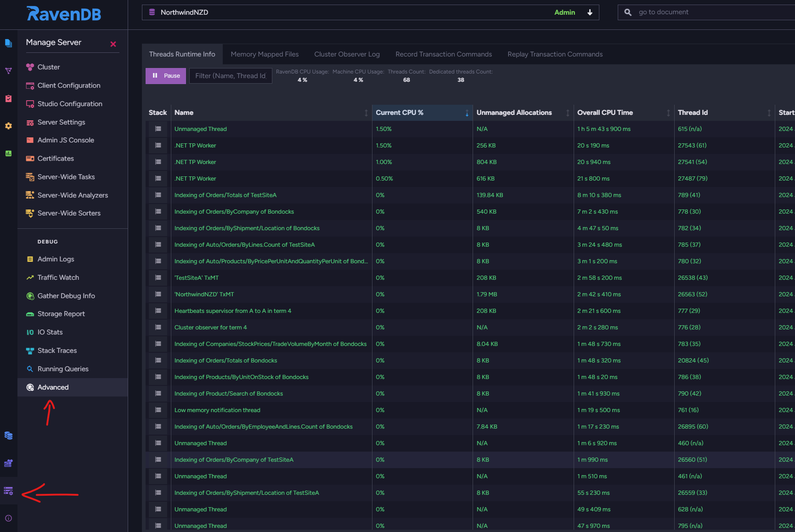Screen dimensions: 795x532
Task: Show stack for Product/Search of Bondocks row
Action: (x=158, y=394)
